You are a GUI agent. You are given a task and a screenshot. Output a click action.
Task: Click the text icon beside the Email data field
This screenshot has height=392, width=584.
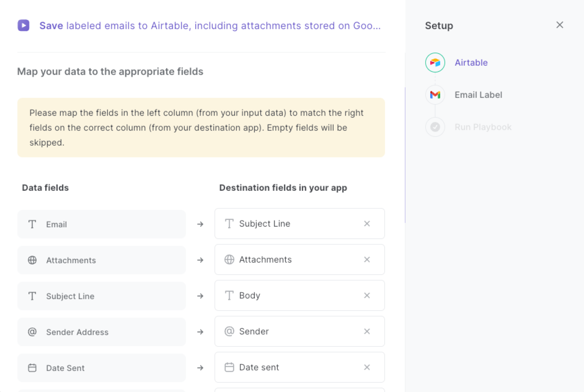32,225
